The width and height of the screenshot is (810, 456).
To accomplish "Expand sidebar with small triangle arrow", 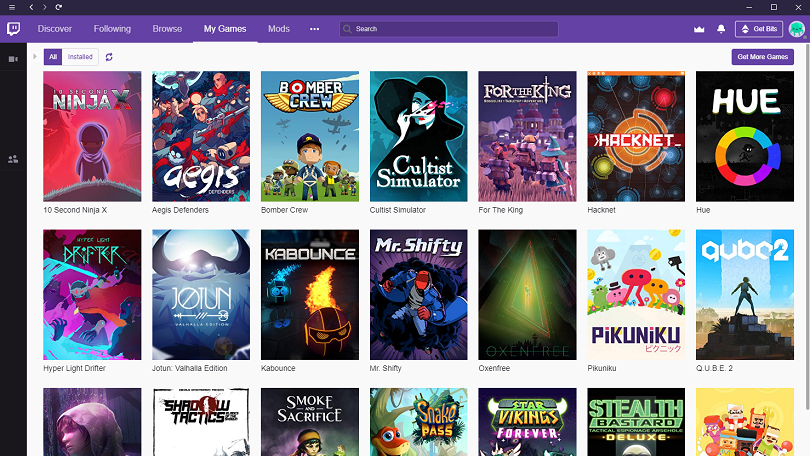I will click(x=35, y=56).
